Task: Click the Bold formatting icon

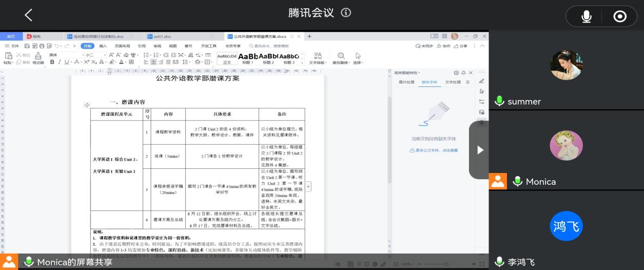Action: coord(52,62)
